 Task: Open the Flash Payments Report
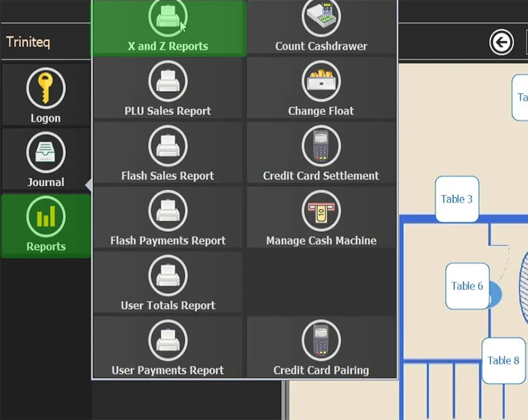click(x=168, y=217)
